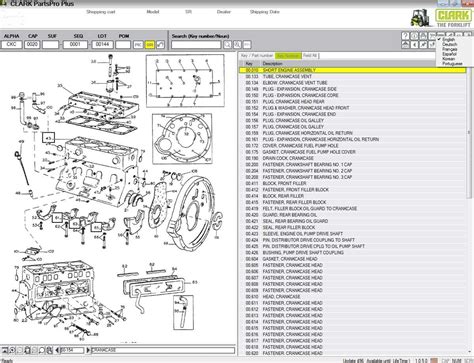
Task: Select Portuguese language option
Action: [x=452, y=63]
